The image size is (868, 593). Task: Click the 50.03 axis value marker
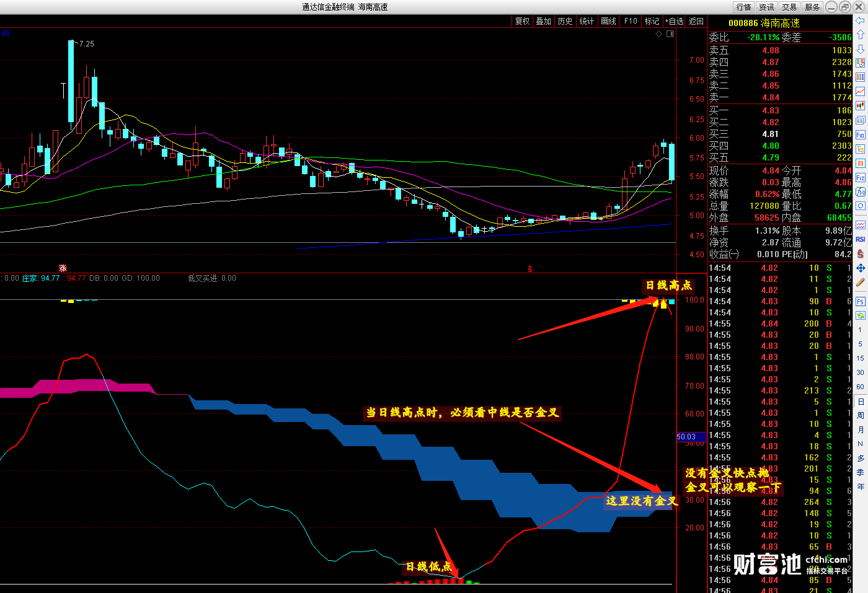690,437
